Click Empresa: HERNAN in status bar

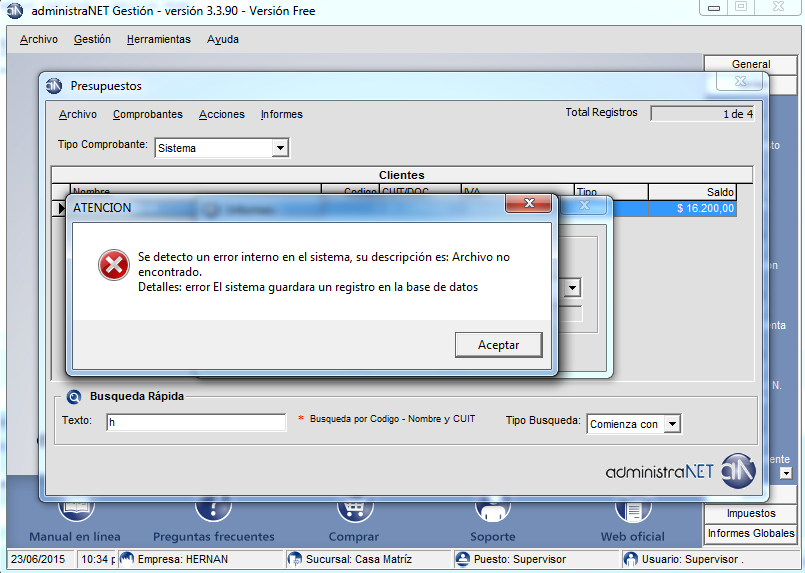click(183, 559)
